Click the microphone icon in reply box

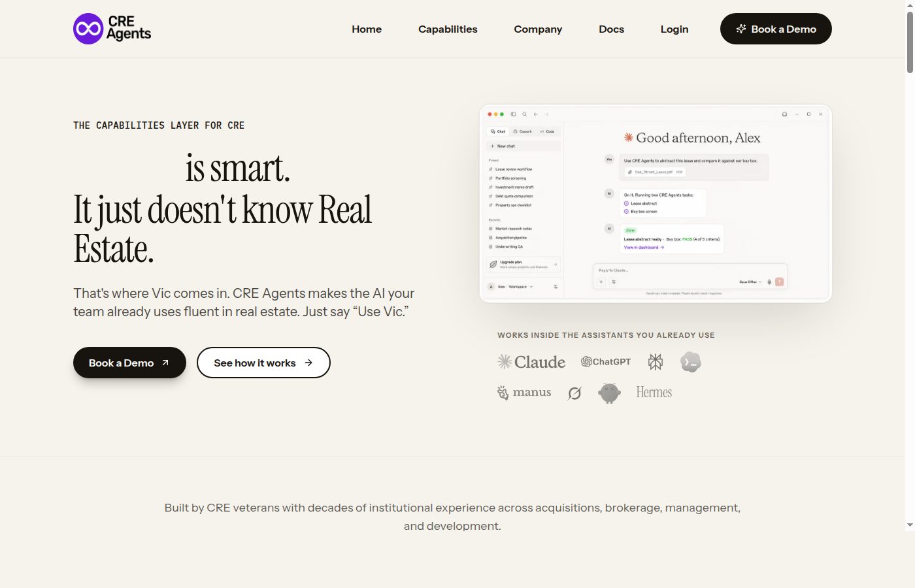[769, 282]
